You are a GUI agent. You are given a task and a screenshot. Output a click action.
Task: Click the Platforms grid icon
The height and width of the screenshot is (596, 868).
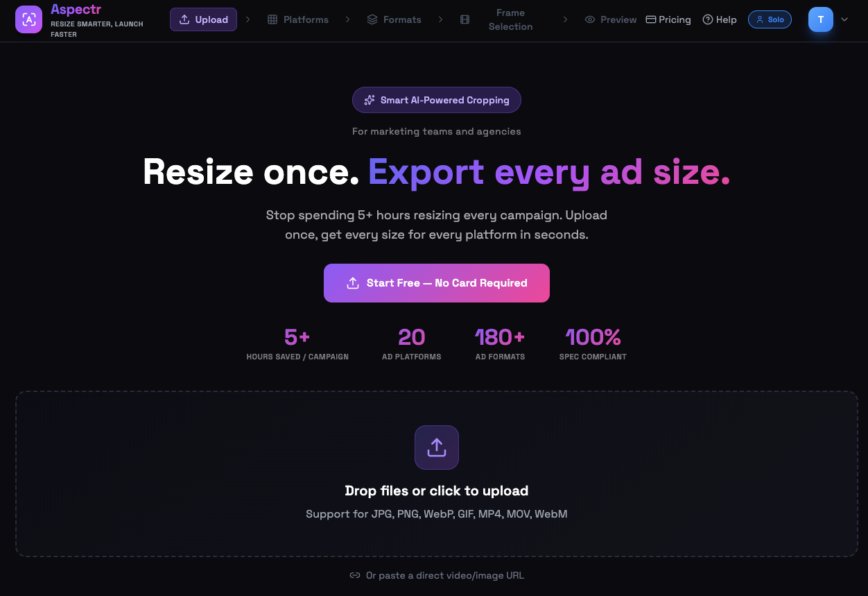(272, 19)
